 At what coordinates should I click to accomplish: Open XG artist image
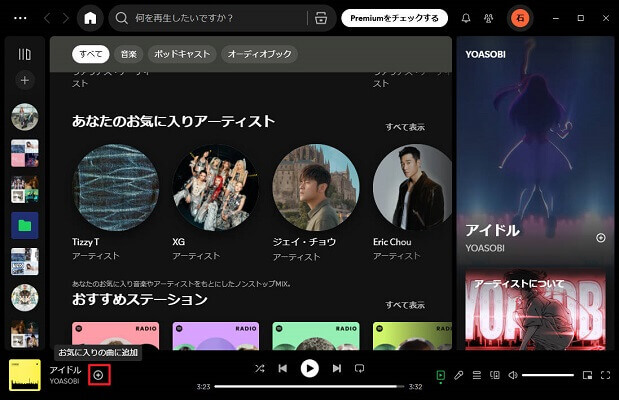click(x=216, y=188)
